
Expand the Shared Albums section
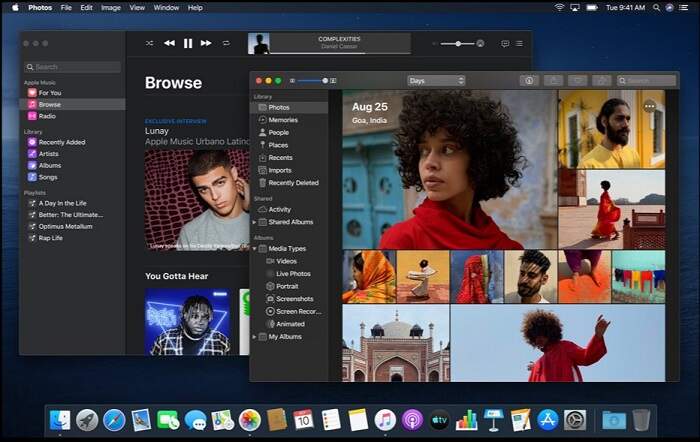pyautogui.click(x=254, y=222)
